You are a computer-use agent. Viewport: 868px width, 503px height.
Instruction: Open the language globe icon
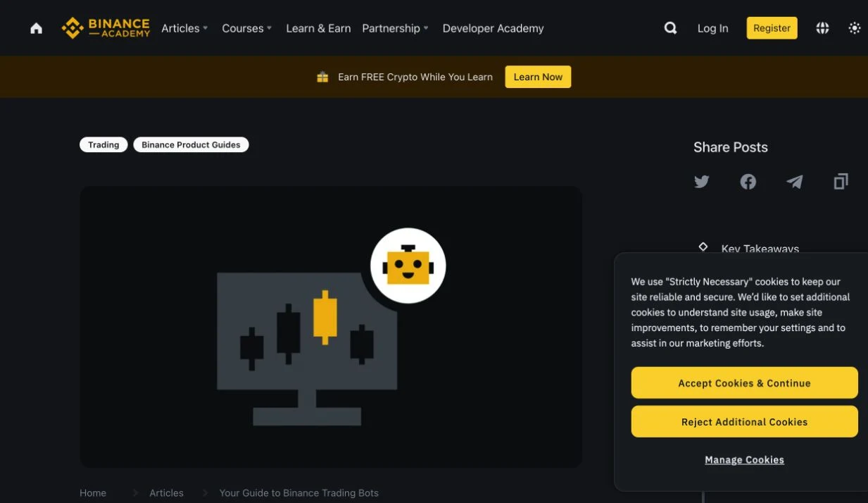(822, 28)
